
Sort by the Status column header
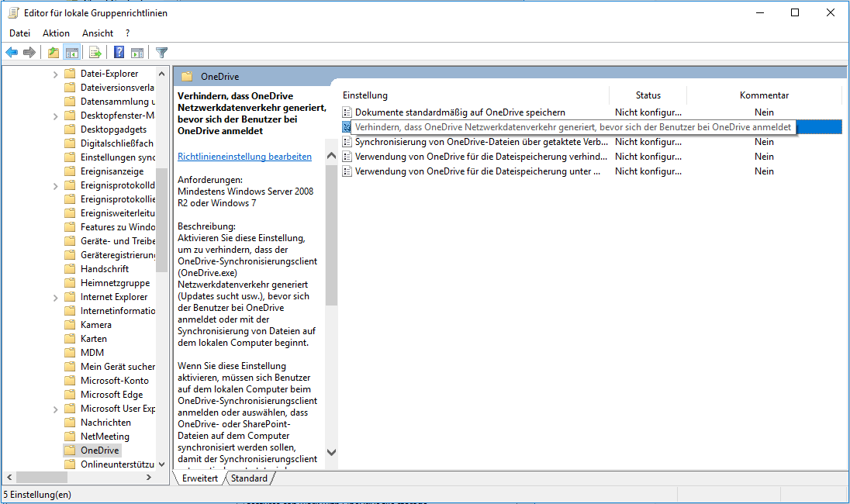pyautogui.click(x=648, y=95)
